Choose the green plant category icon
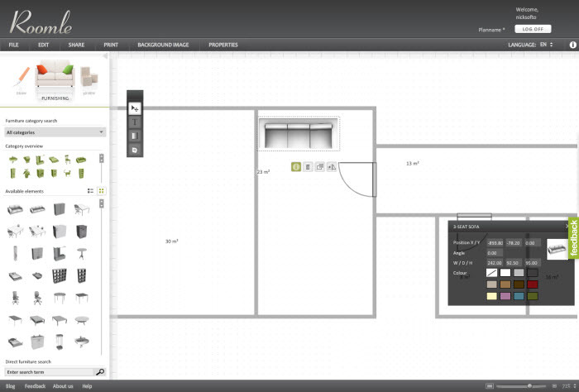This screenshot has height=392, width=579. [x=26, y=173]
